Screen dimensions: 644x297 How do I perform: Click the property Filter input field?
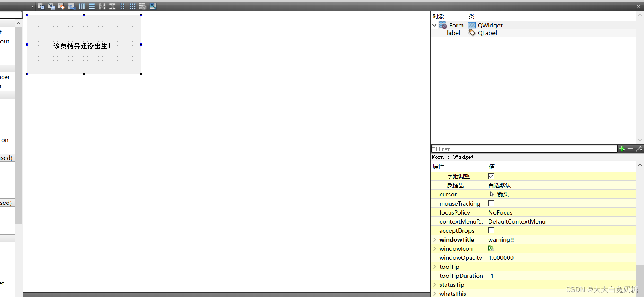pos(524,149)
